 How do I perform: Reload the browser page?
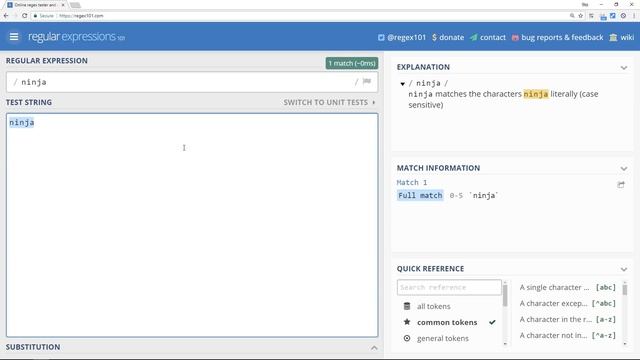[24, 16]
